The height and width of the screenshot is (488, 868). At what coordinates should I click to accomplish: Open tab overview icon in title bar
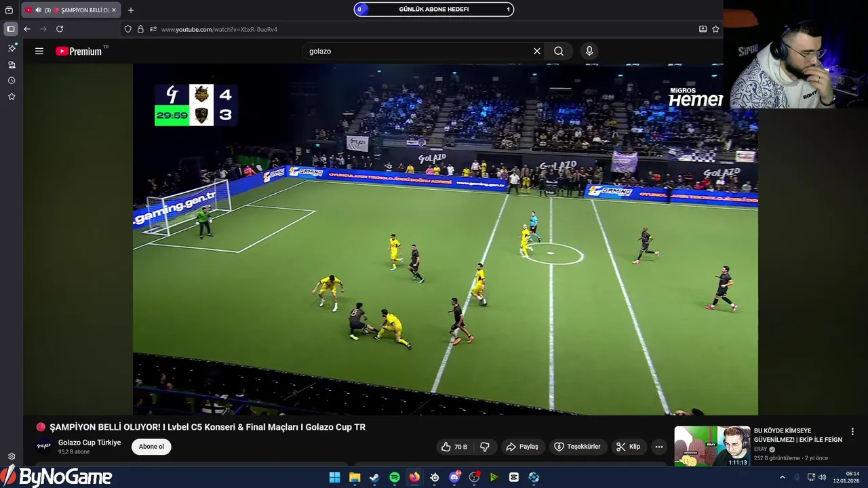coord(9,10)
